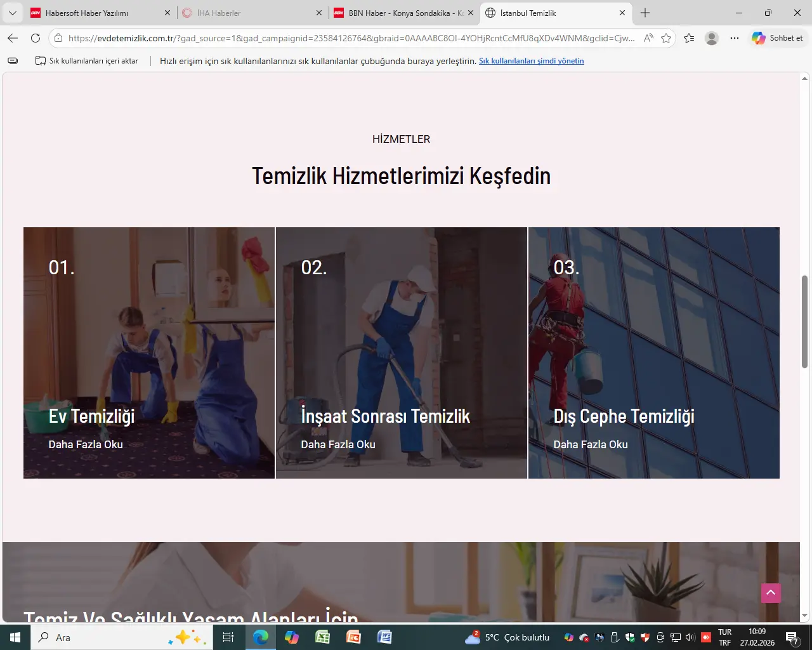Viewport: 812px width, 650px height.
Task: Open the Sık kullanılanları şimdi yönetin link
Action: pyautogui.click(x=531, y=61)
